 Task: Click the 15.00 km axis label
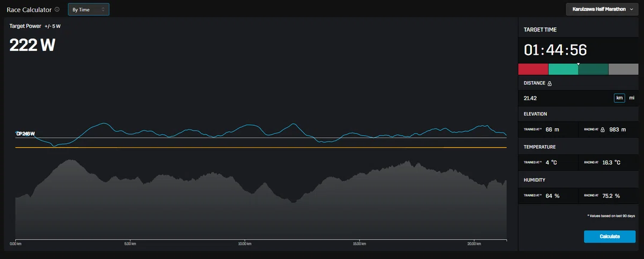[x=359, y=243]
